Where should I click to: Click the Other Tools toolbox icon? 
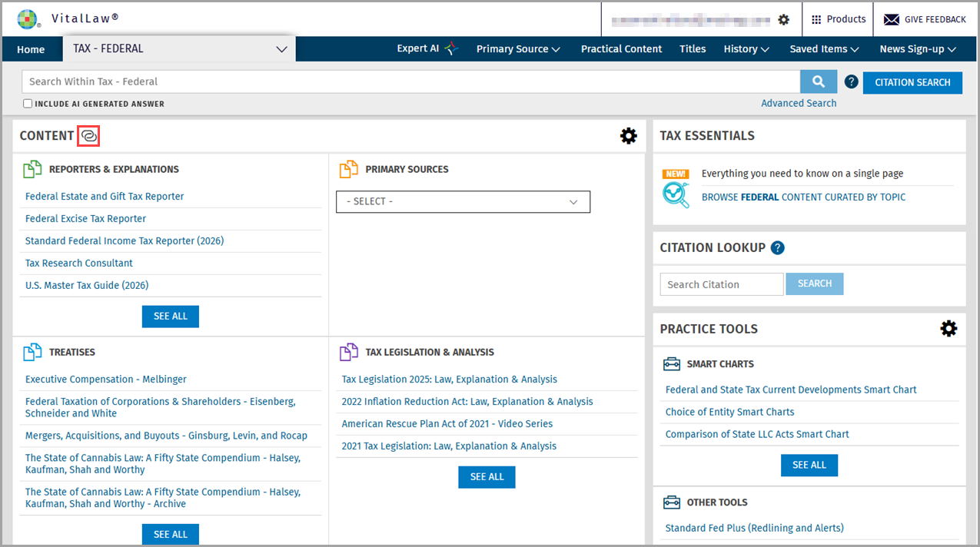[672, 502]
